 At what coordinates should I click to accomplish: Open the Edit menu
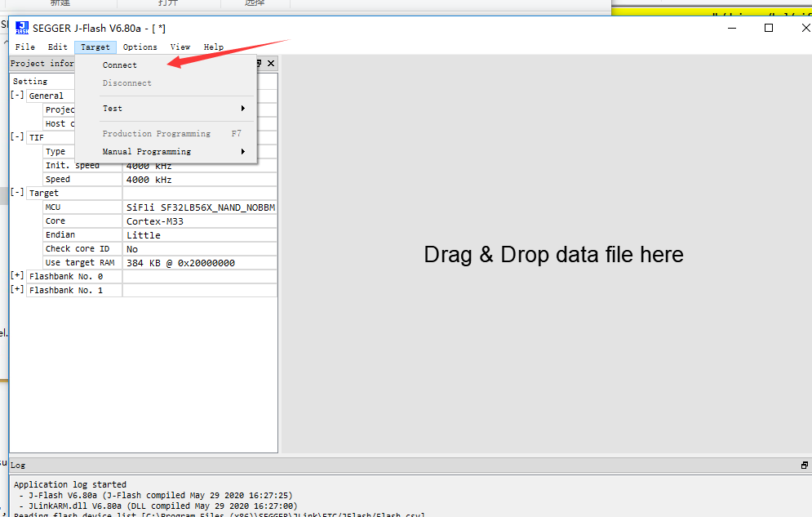coord(57,47)
